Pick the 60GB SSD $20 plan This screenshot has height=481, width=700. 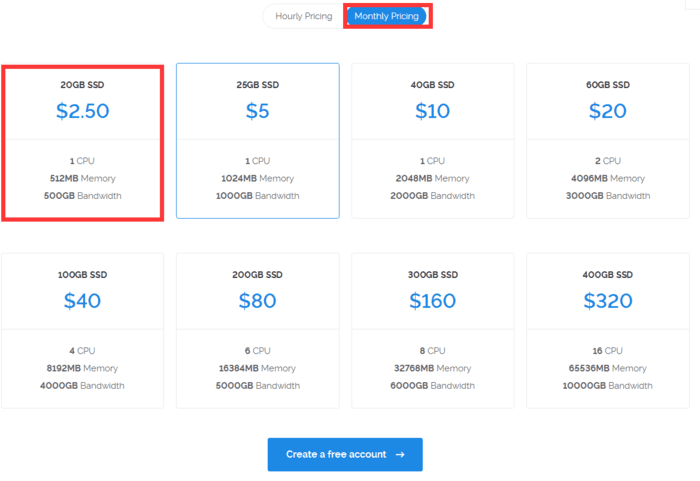[x=608, y=141]
